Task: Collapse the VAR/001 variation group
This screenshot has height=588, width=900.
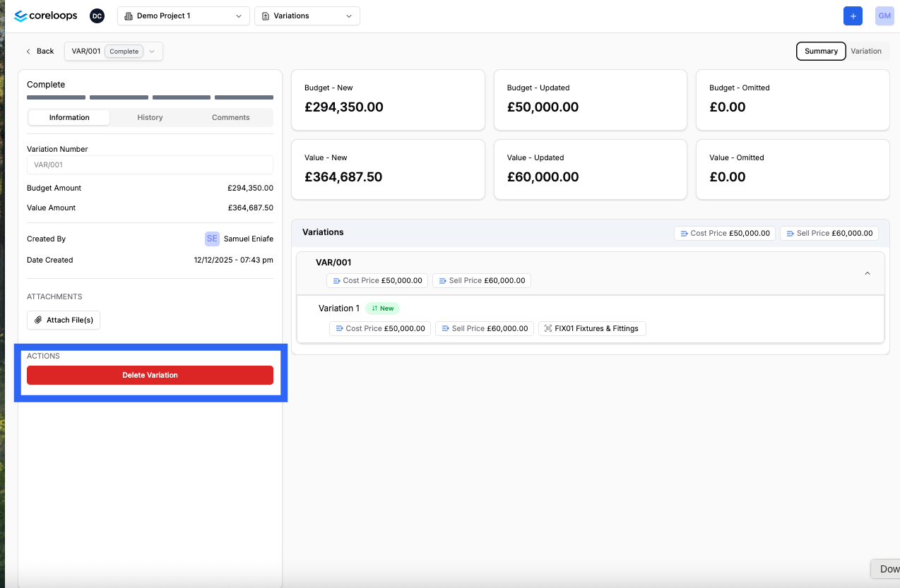Action: point(868,274)
